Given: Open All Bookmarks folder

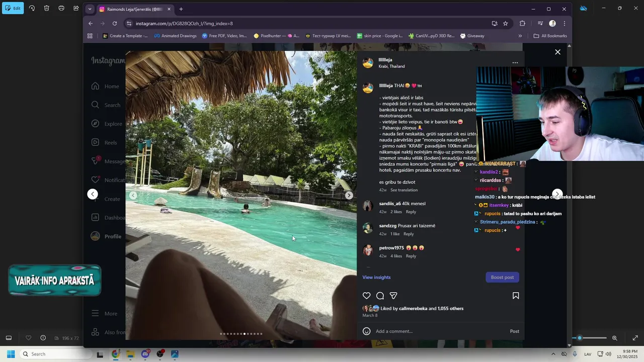Looking at the screenshot, I should [x=550, y=36].
